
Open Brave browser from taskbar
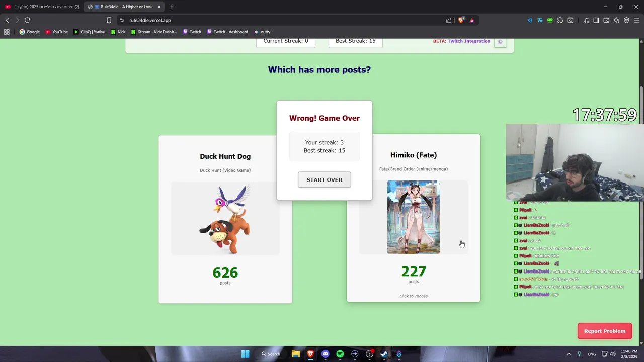(x=310, y=354)
